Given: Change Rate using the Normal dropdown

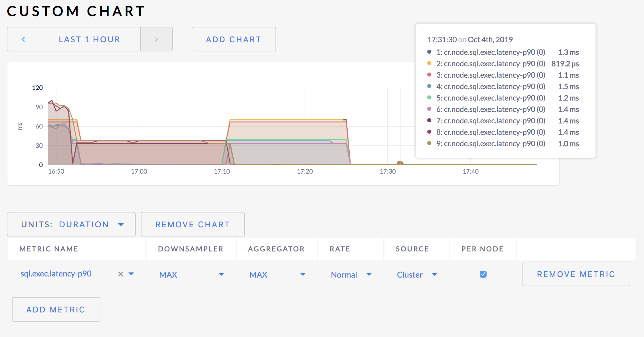Looking at the screenshot, I should coord(369,274).
